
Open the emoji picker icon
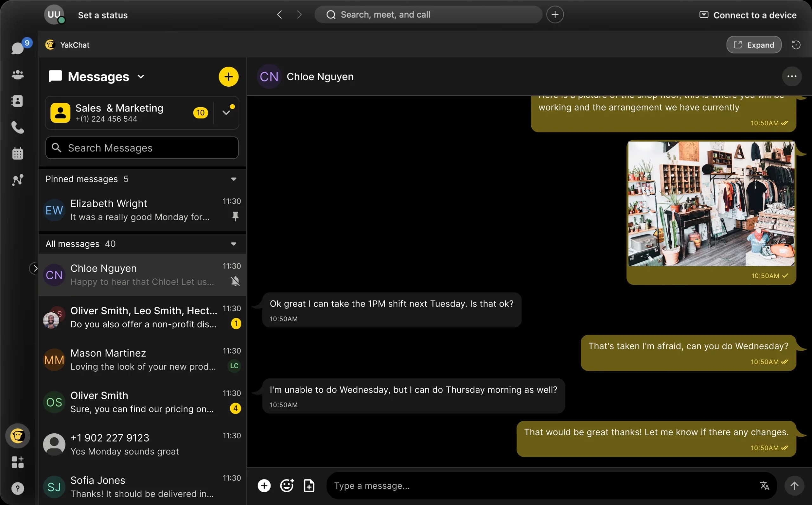(x=286, y=485)
